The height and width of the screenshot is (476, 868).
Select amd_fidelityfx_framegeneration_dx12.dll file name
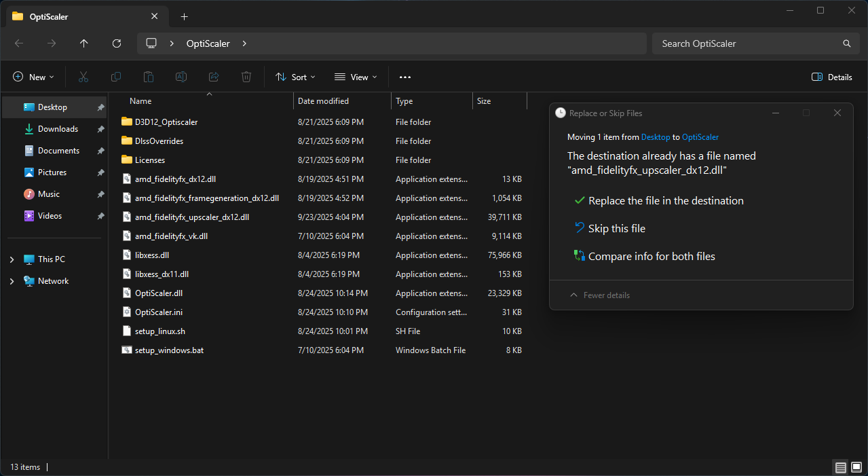[x=207, y=198]
